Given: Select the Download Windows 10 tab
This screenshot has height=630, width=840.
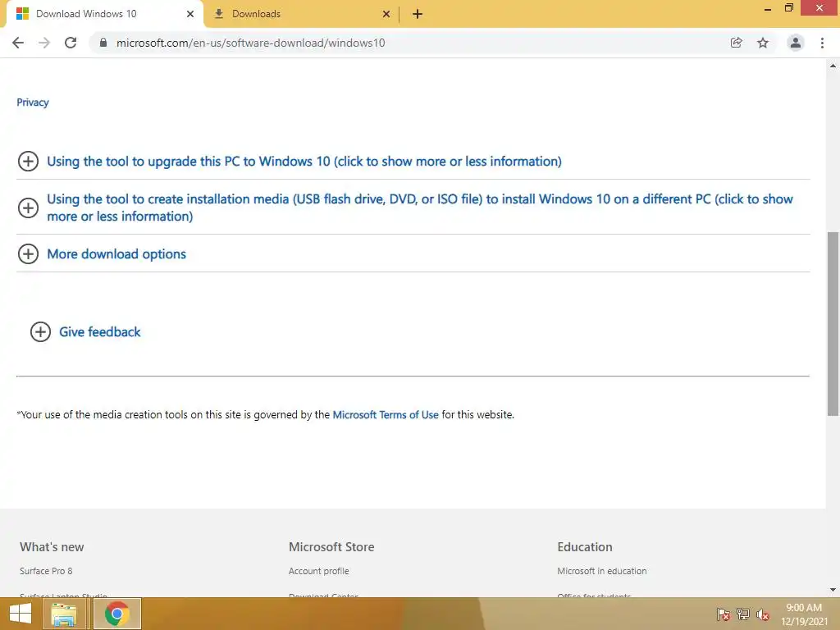Looking at the screenshot, I should click(x=104, y=14).
